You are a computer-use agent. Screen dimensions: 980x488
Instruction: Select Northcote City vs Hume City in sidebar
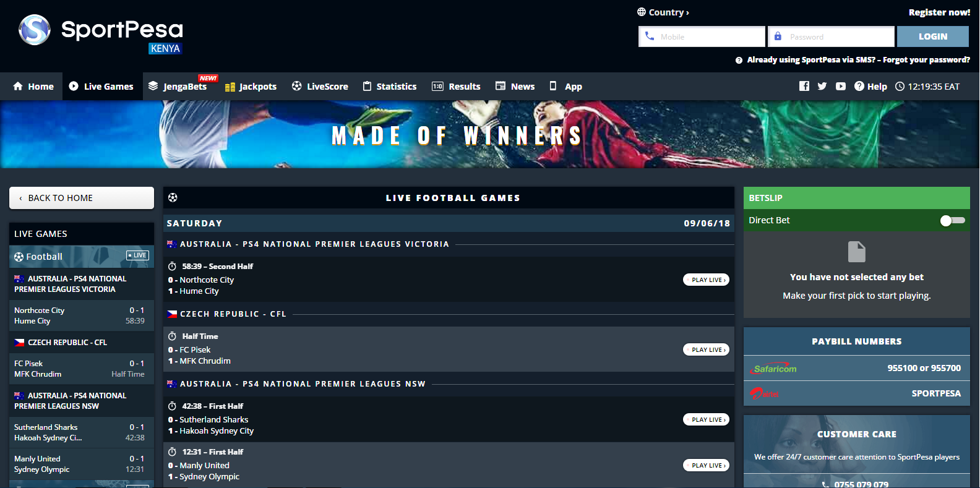82,315
